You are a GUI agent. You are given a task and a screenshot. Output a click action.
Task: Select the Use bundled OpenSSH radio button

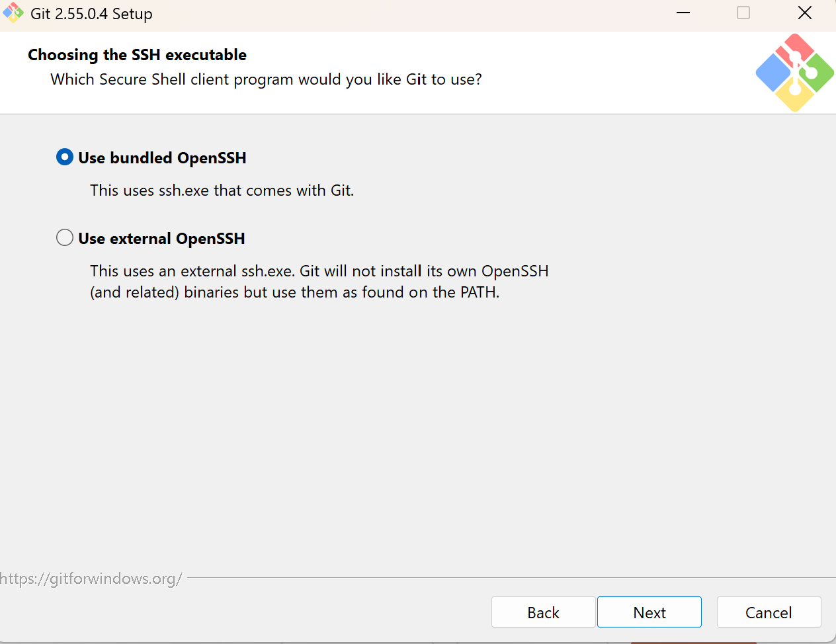[x=65, y=157]
